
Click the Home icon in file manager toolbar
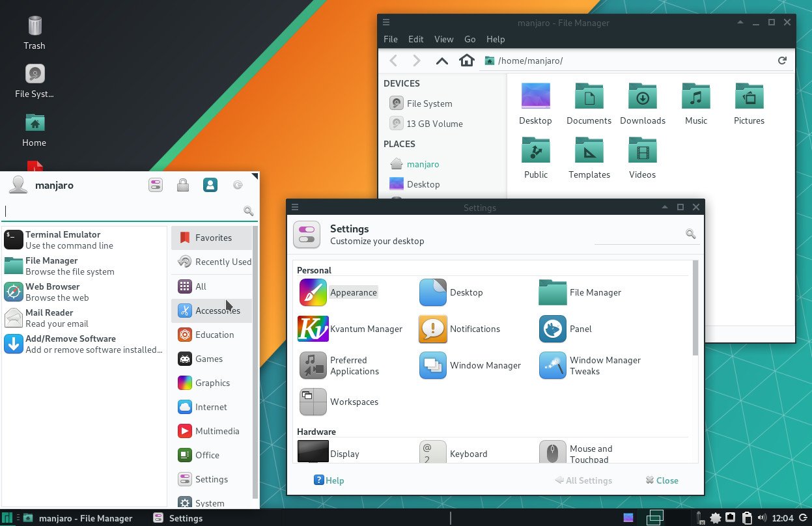click(468, 61)
